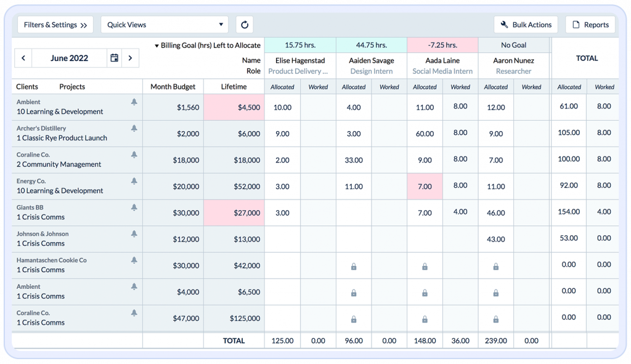The width and height of the screenshot is (631, 364).
Task: Toggle the lock in Aiden Savage's Coraline Crisis Comms cell
Action: coord(354,320)
